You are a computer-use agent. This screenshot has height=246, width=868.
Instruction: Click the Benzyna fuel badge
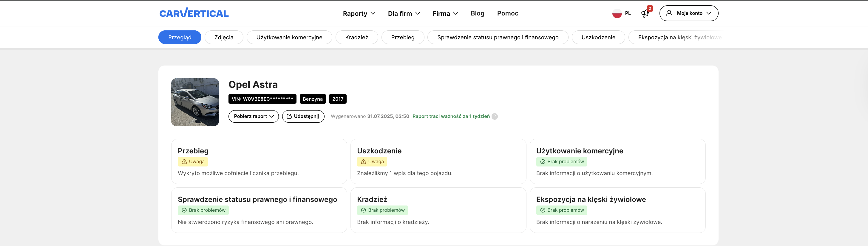point(313,99)
